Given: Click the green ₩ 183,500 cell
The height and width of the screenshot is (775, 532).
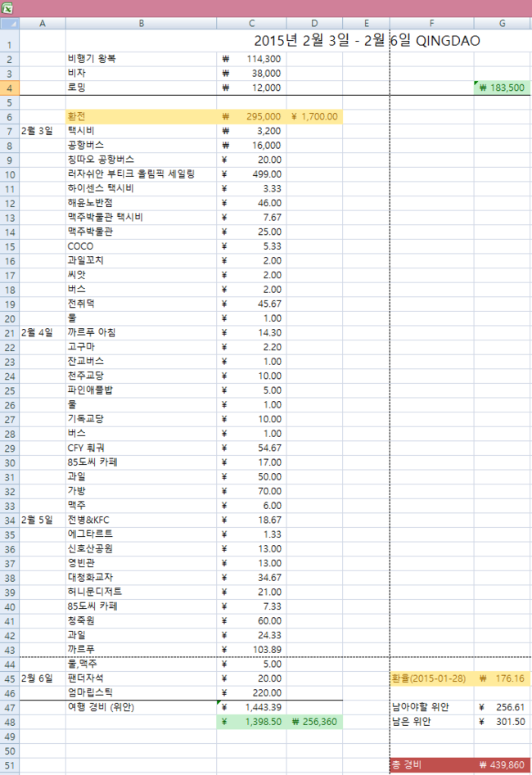Looking at the screenshot, I should 503,88.
